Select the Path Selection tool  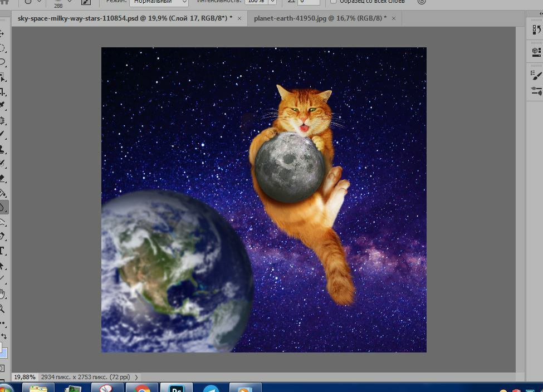point(2,266)
